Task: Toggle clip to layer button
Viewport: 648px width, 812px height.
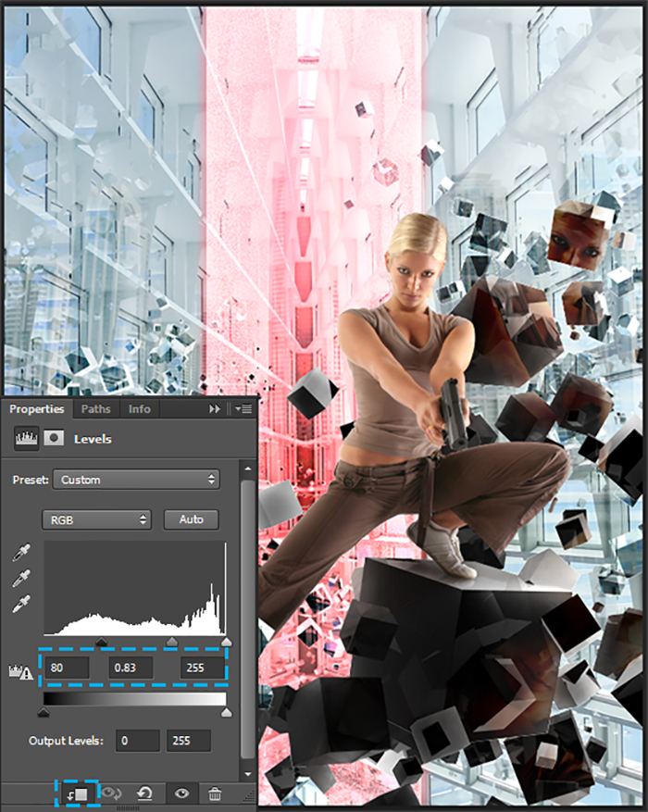Action: [x=77, y=793]
